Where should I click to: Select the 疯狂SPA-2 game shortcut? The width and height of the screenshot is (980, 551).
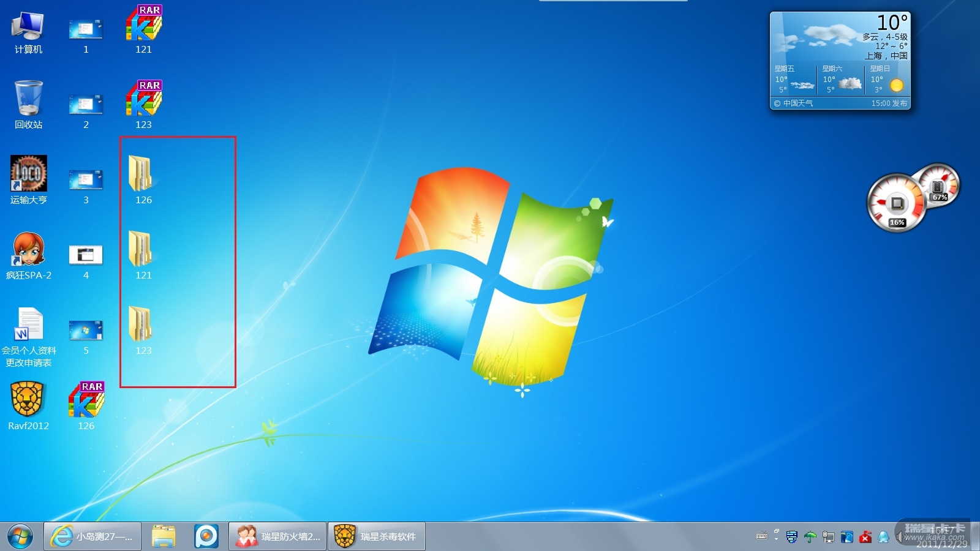(x=28, y=256)
